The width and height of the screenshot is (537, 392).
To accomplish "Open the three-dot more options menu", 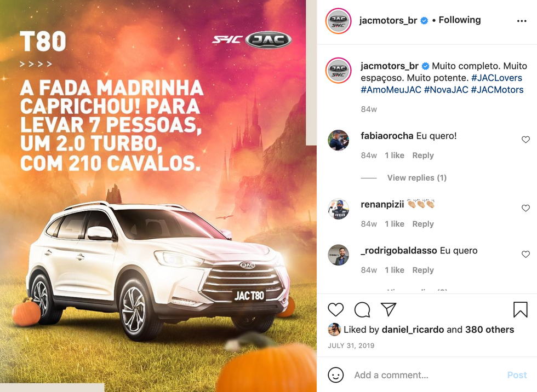I will pos(522,21).
